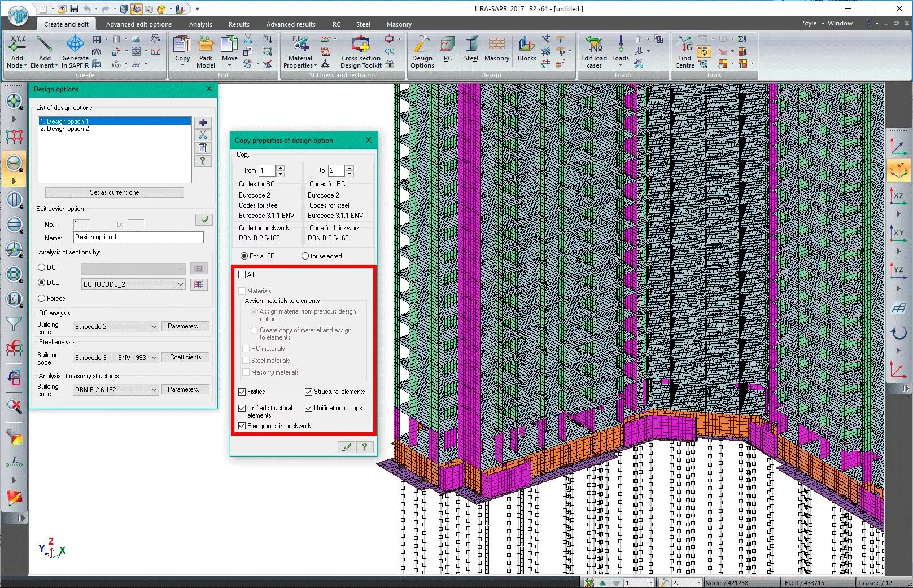913x588 pixels.
Task: Open the Add Element tool
Action: [44, 51]
